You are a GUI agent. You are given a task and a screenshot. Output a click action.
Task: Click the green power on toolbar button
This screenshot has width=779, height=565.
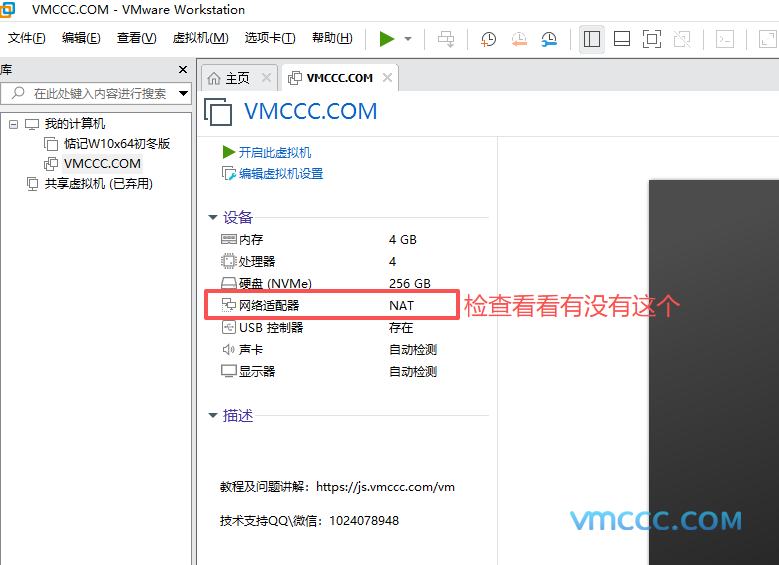click(387, 39)
